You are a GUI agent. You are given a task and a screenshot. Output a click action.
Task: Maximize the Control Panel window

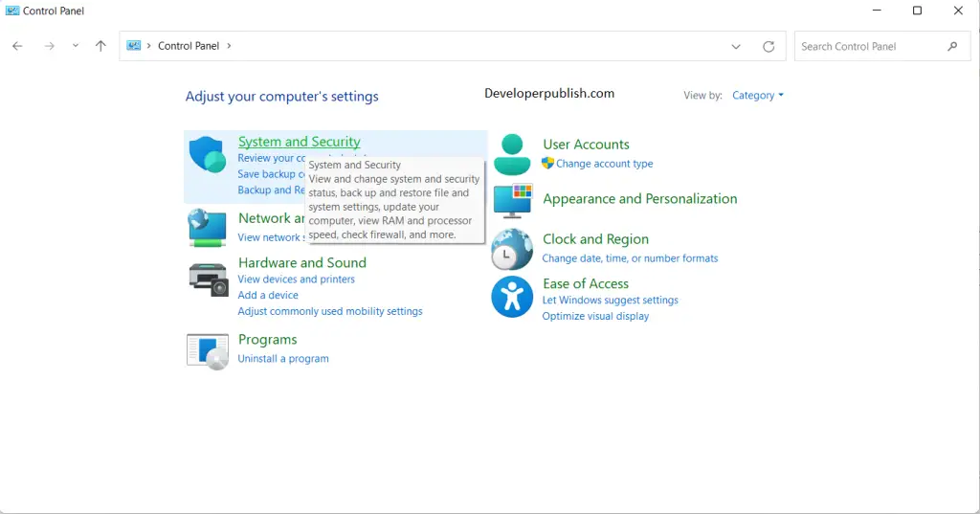coord(917,11)
